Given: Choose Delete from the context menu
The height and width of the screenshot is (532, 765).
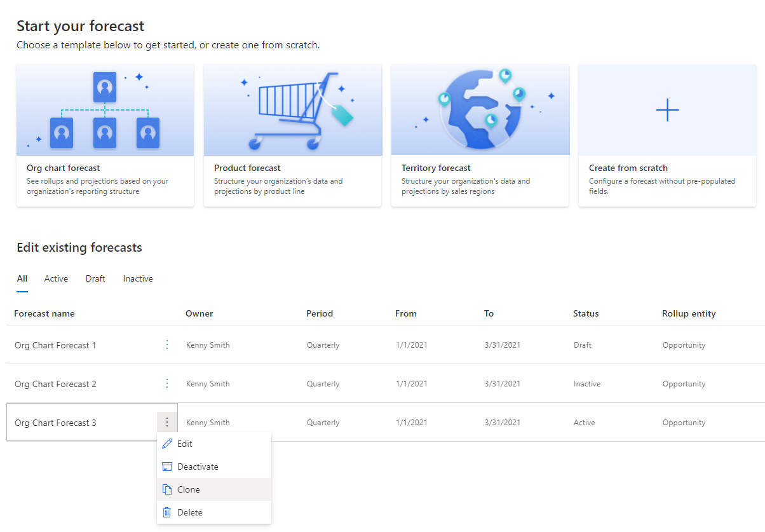Looking at the screenshot, I should click(214, 512).
